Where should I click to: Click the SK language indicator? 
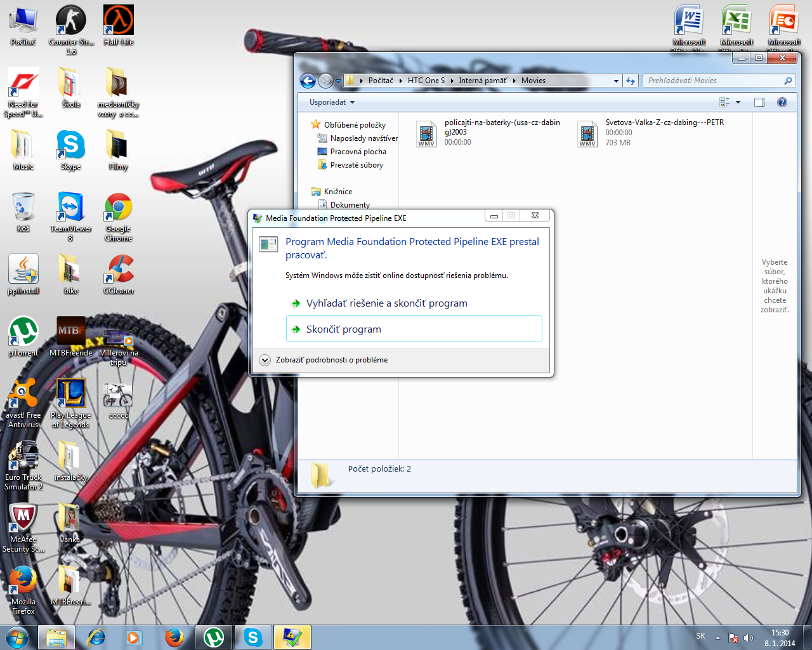pos(700,636)
